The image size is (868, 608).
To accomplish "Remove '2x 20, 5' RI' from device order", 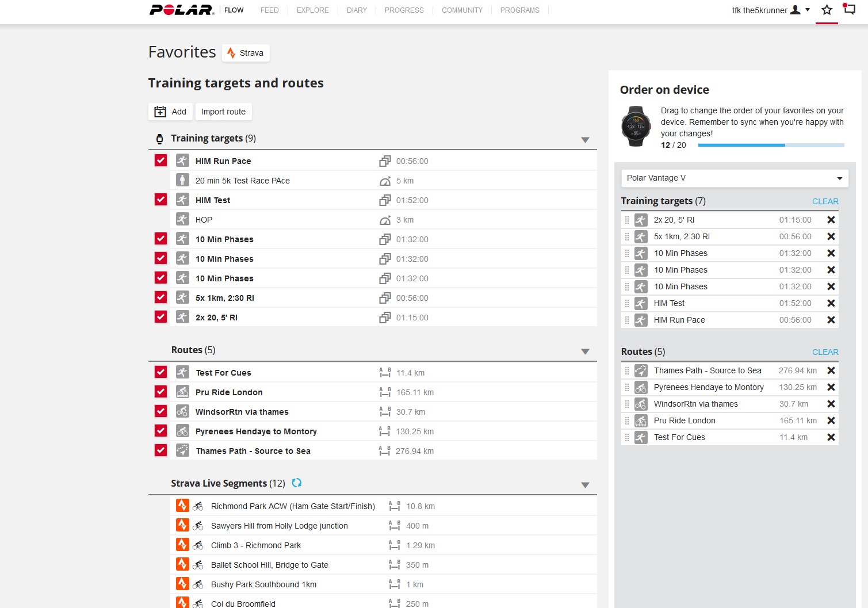I will (831, 220).
